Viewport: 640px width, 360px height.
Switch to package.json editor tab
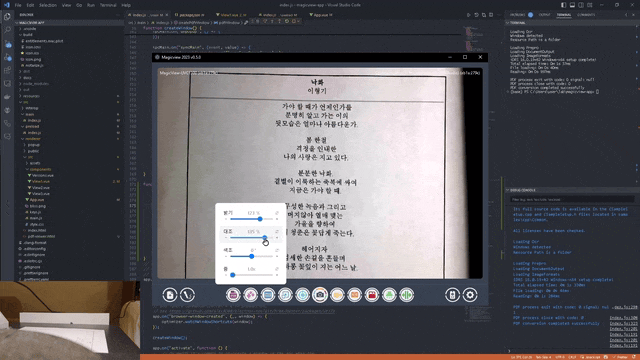point(191,15)
